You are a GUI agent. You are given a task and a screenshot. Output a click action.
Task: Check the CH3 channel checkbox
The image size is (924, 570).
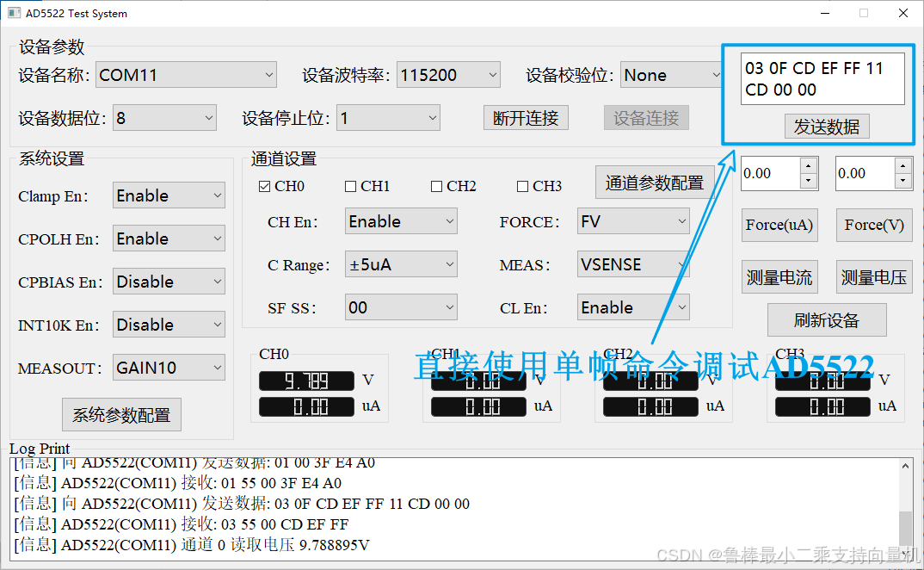point(523,187)
